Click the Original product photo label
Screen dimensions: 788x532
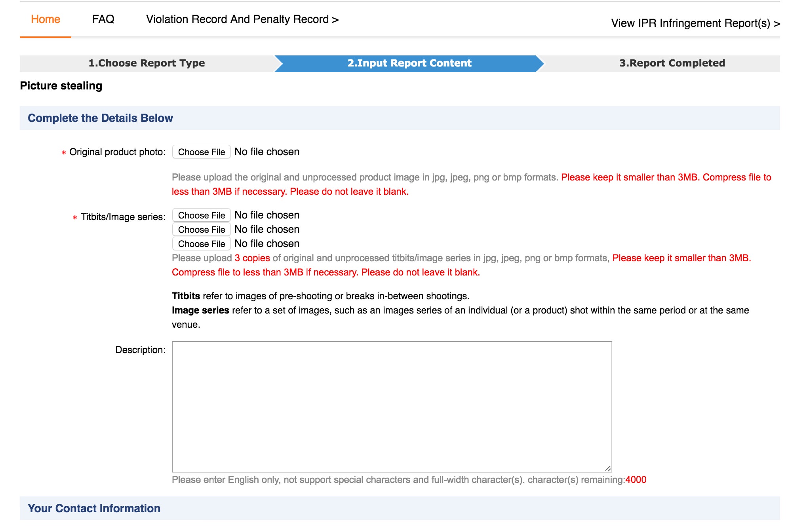coord(117,152)
